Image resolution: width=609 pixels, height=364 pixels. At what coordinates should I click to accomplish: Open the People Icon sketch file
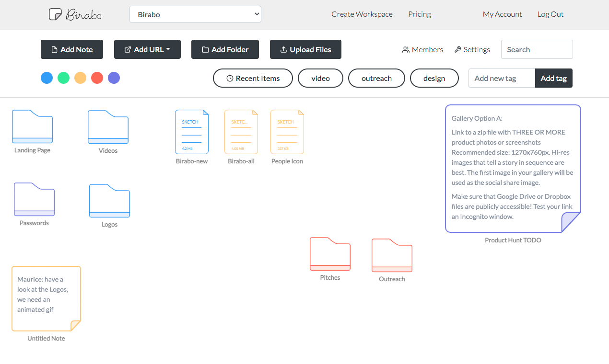point(287,132)
